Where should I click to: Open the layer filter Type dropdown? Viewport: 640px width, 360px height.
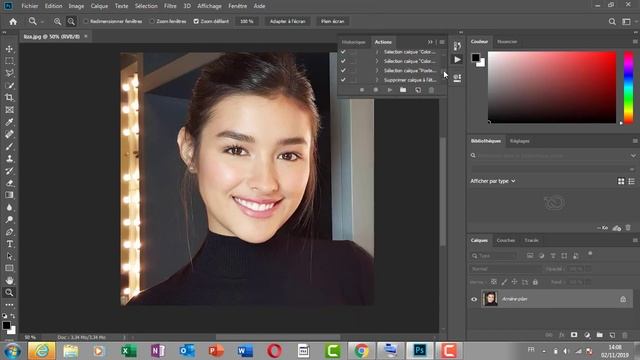[x=493, y=256]
